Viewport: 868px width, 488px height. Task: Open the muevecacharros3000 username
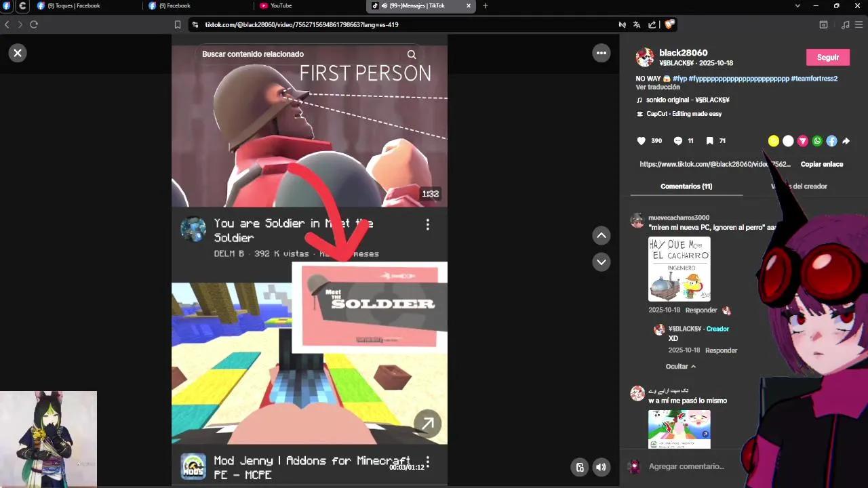(x=679, y=218)
